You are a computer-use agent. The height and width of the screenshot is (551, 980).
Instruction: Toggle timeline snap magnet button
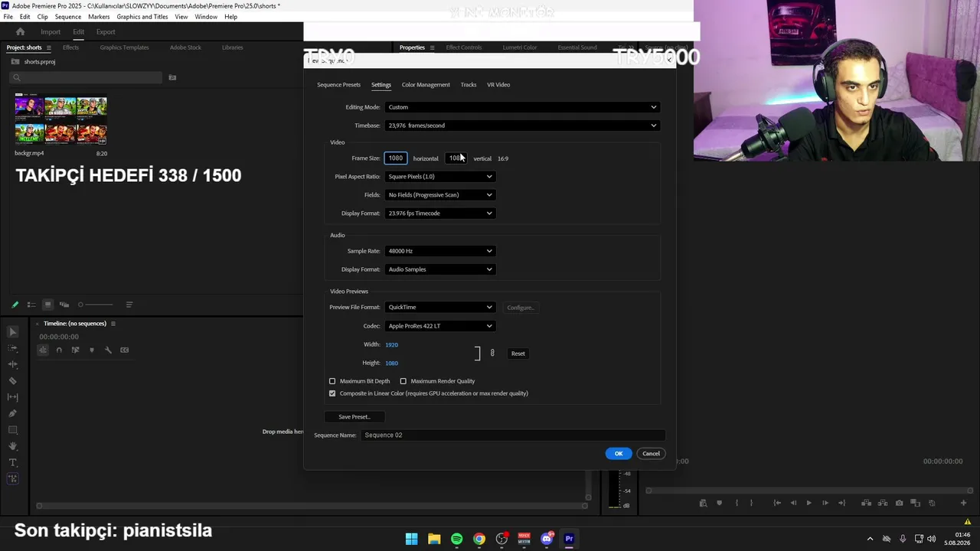point(59,350)
